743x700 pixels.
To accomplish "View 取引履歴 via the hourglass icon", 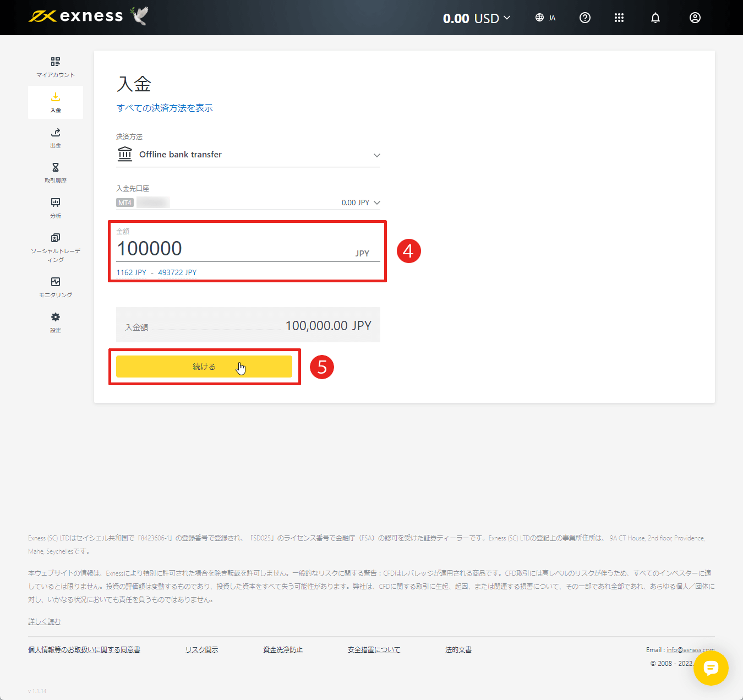I will tap(55, 172).
